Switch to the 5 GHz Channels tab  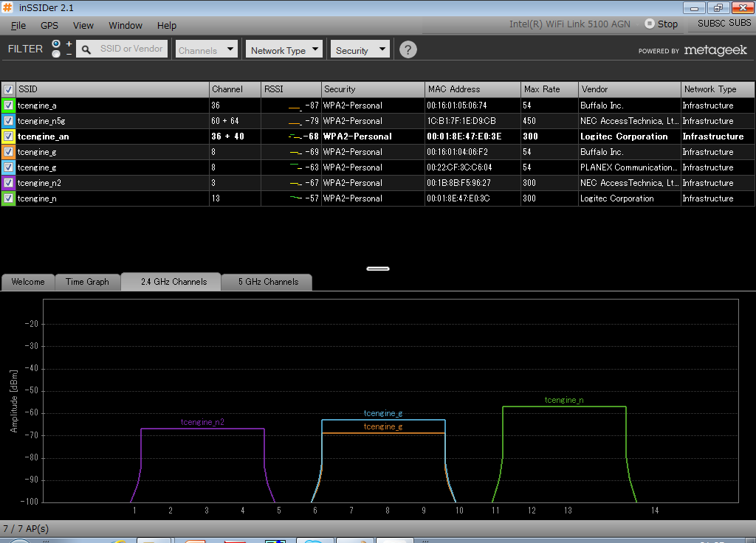(268, 282)
